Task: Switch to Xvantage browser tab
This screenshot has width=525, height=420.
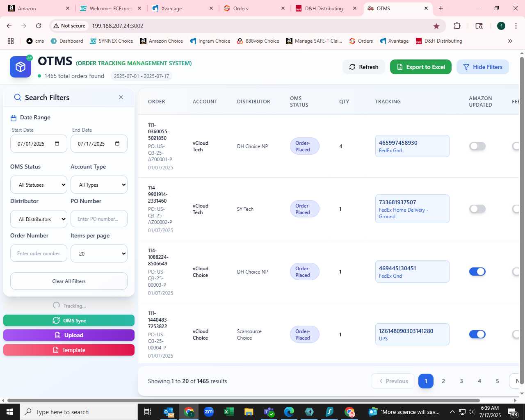Action: (183, 8)
